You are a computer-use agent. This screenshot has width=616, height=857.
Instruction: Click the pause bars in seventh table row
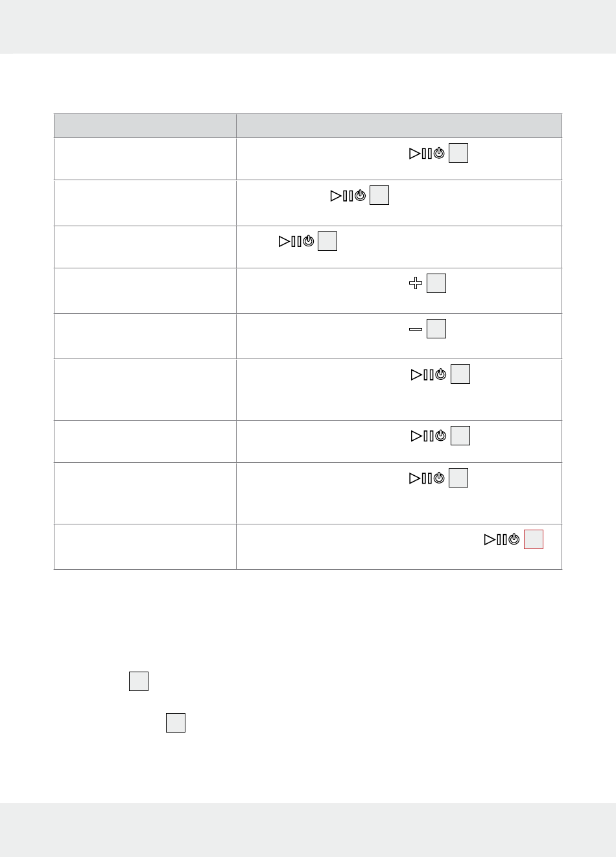[x=429, y=436]
